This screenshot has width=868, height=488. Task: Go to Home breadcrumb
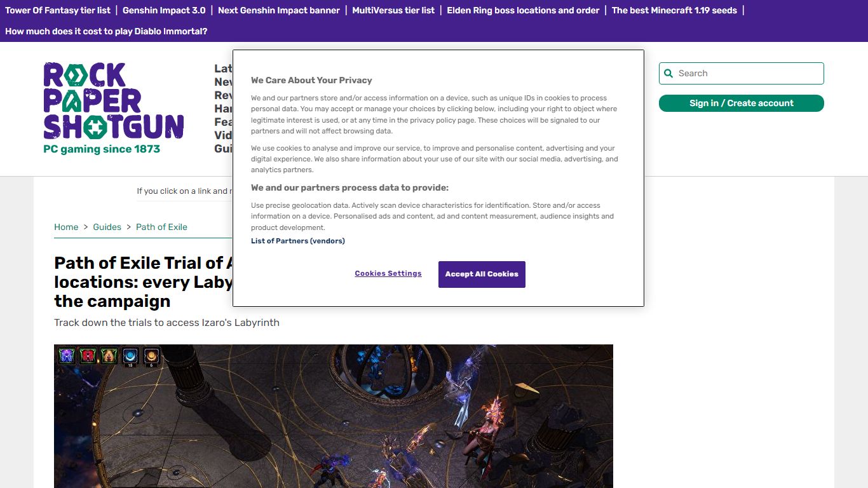[66, 227]
